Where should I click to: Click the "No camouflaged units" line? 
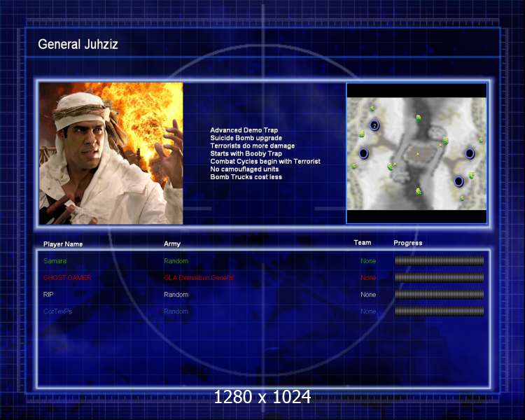(x=244, y=169)
